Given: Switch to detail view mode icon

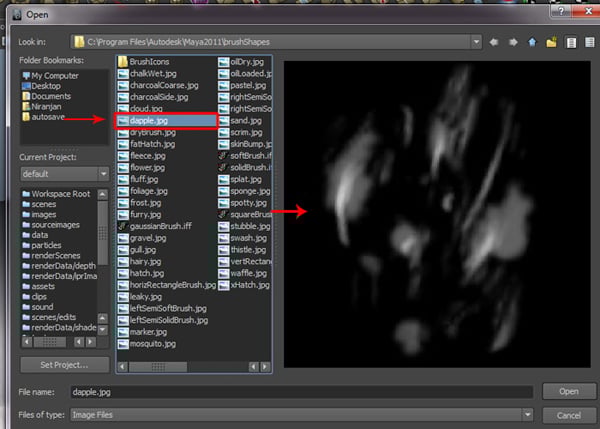Looking at the screenshot, I should (590, 42).
